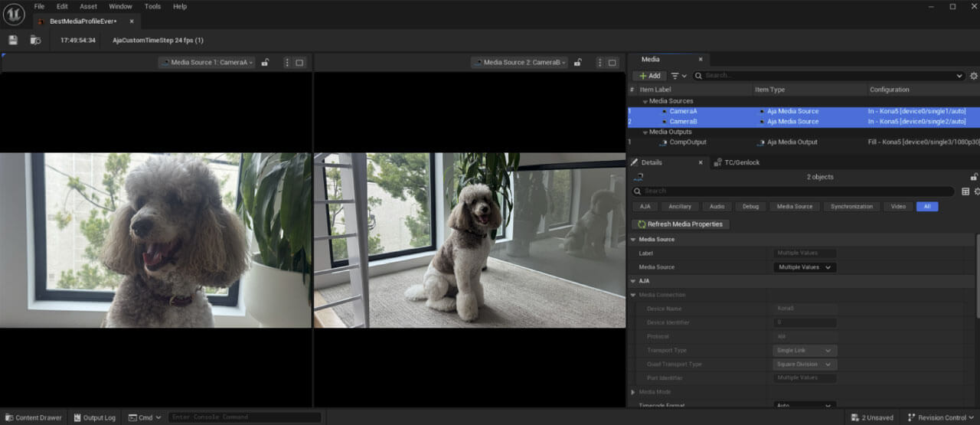Toggle lock on CameraB viewer
The height and width of the screenshot is (425, 980).
(577, 63)
